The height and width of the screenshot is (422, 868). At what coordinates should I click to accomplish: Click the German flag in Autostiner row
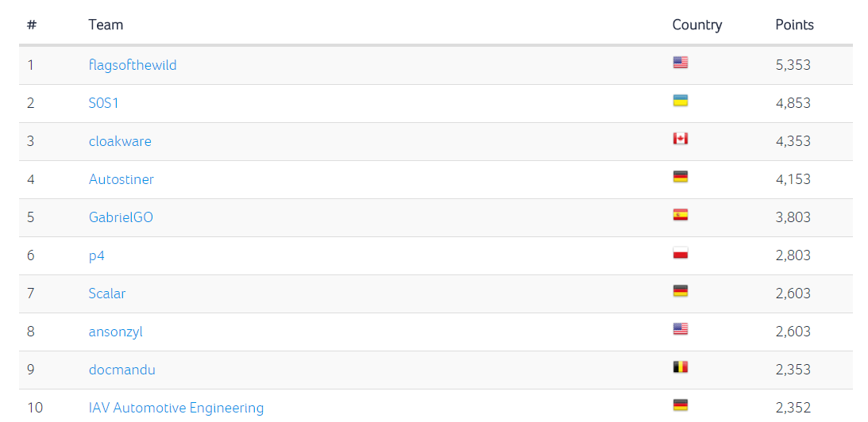(x=680, y=177)
